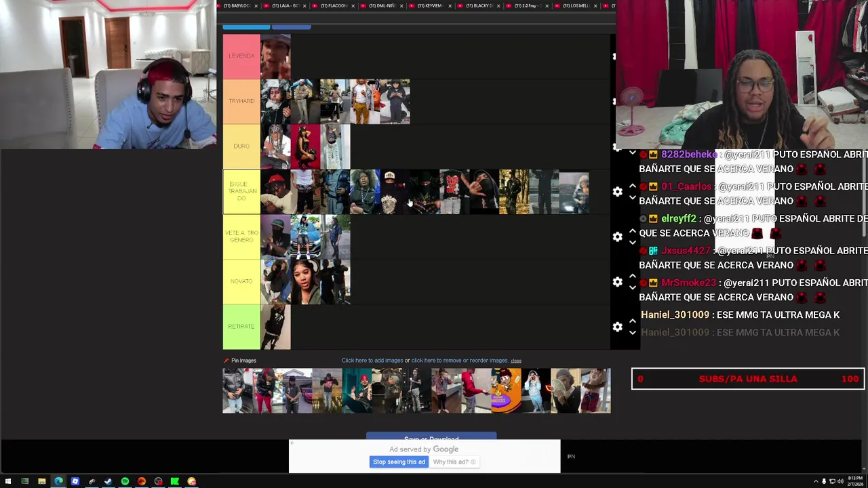868x488 pixels.
Task: Select the woman's photo in NOVATO row
Action: tap(305, 282)
